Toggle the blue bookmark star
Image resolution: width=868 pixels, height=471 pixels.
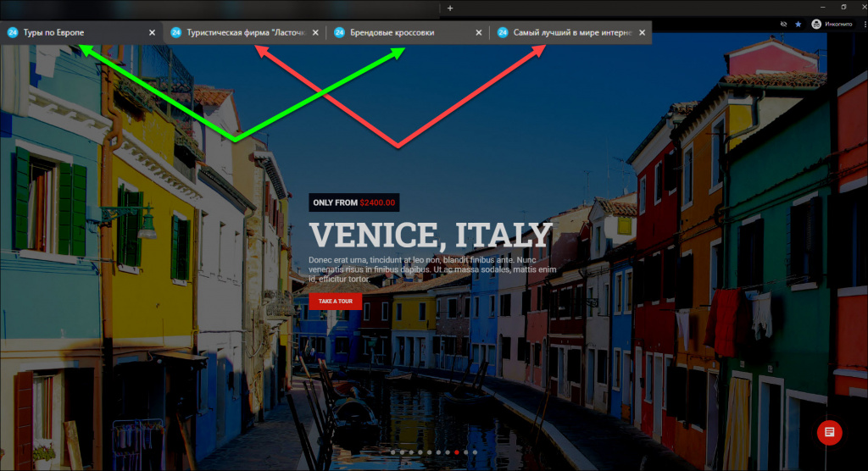(798, 25)
